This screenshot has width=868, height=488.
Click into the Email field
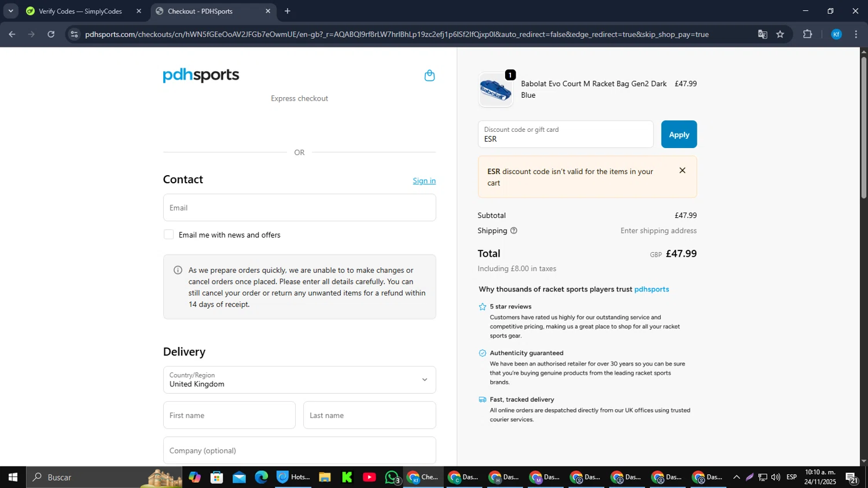tap(299, 208)
